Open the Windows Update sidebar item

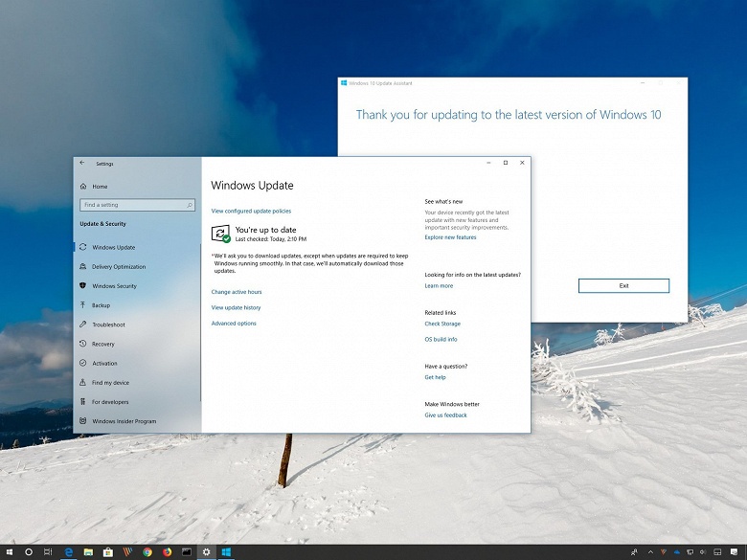tap(137, 247)
